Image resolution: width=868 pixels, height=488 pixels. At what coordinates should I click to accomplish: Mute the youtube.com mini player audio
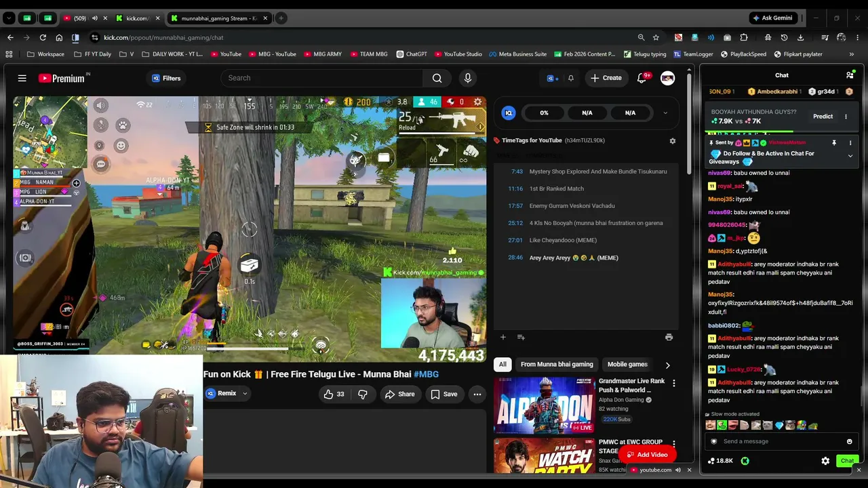click(678, 470)
